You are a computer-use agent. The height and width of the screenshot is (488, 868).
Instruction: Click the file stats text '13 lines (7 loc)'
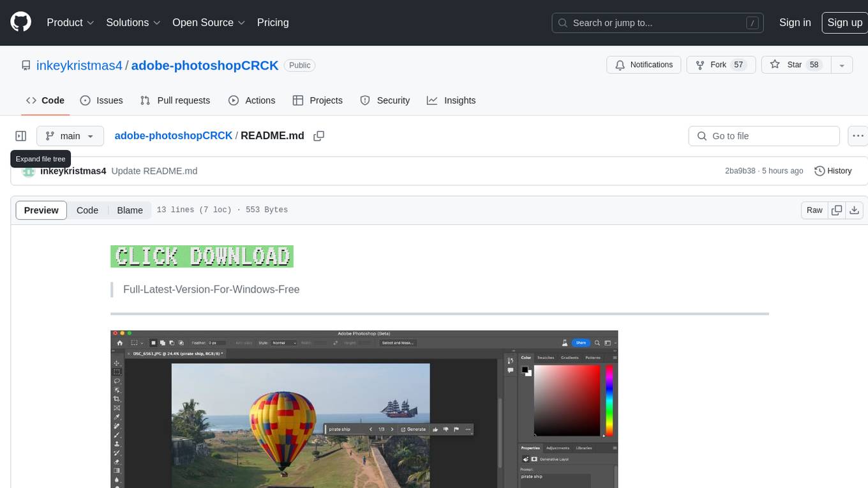click(x=194, y=210)
